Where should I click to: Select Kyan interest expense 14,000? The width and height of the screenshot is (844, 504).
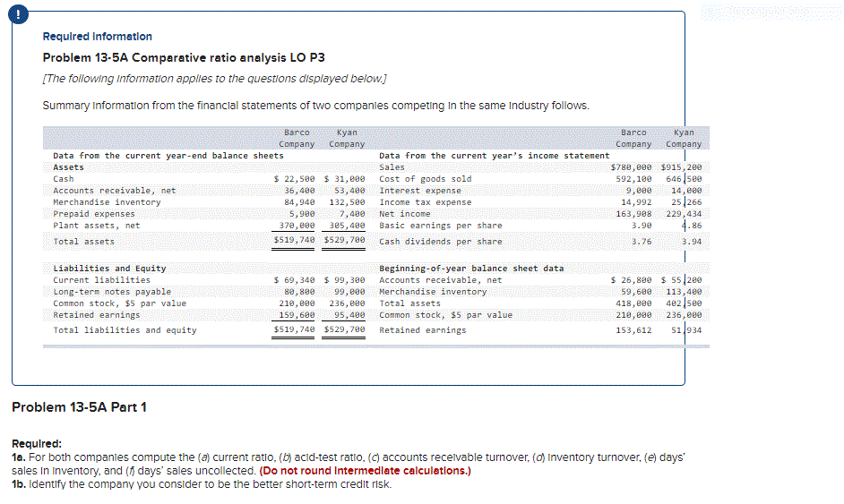pyautogui.click(x=686, y=191)
